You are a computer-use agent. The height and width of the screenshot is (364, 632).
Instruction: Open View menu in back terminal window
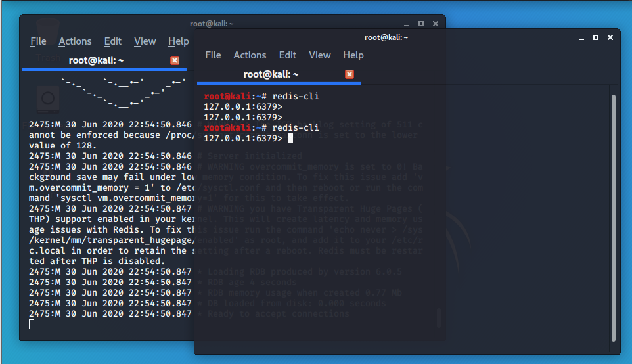pyautogui.click(x=145, y=41)
